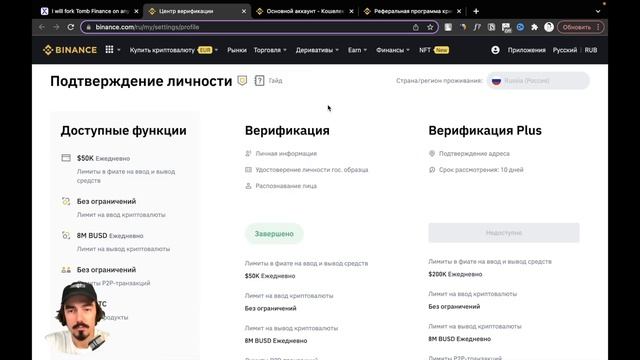Image resolution: width=640 pixels, height=360 pixels.
Task: Go back with browser back arrow
Action: click(42, 27)
